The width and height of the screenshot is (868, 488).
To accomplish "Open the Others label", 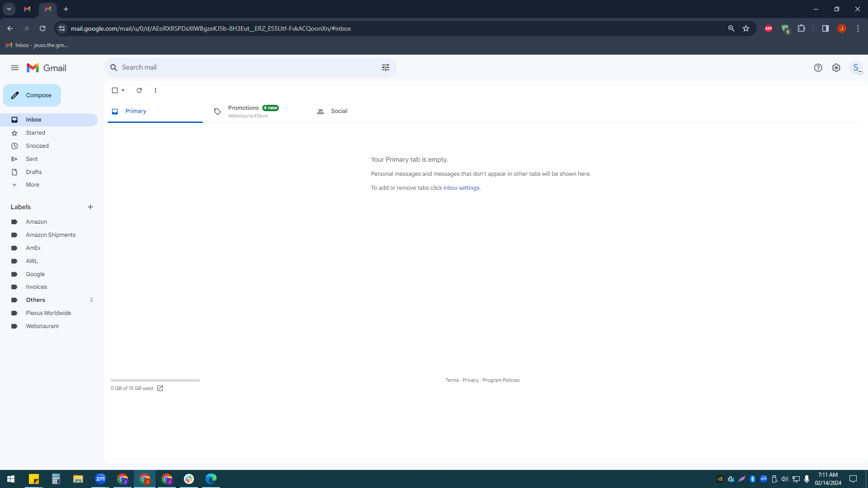I will click(x=49, y=300).
